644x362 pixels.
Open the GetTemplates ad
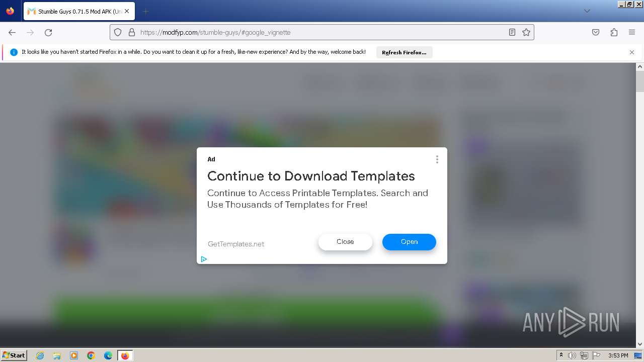[409, 242]
